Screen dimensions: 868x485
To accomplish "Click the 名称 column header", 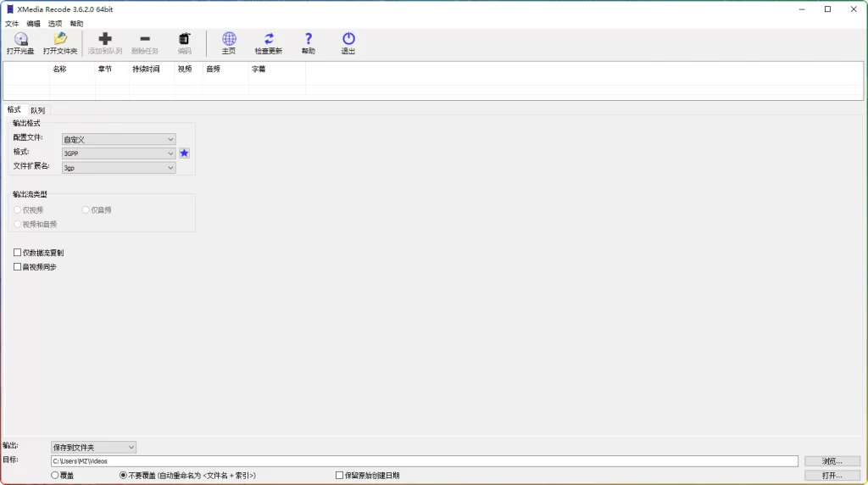I will coord(72,70).
